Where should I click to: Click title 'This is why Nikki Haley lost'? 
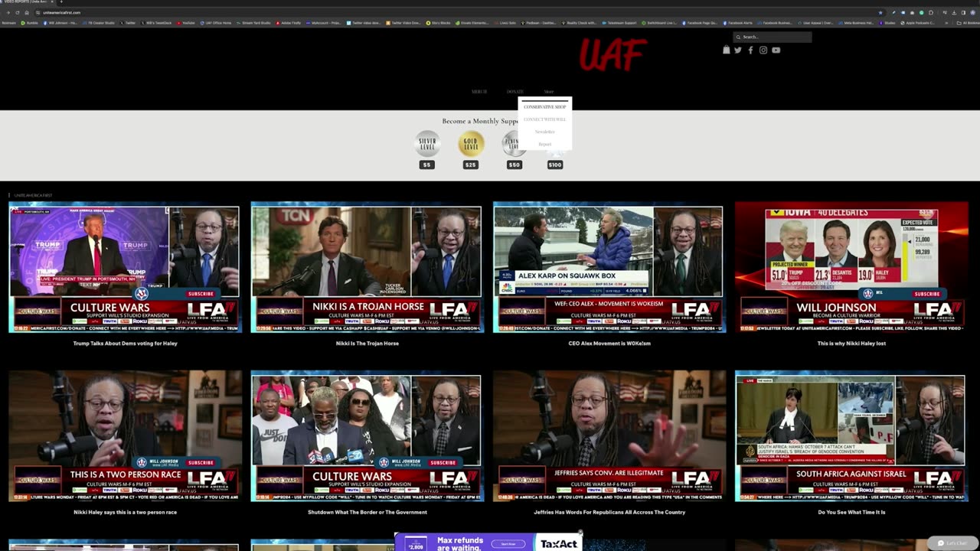click(851, 344)
